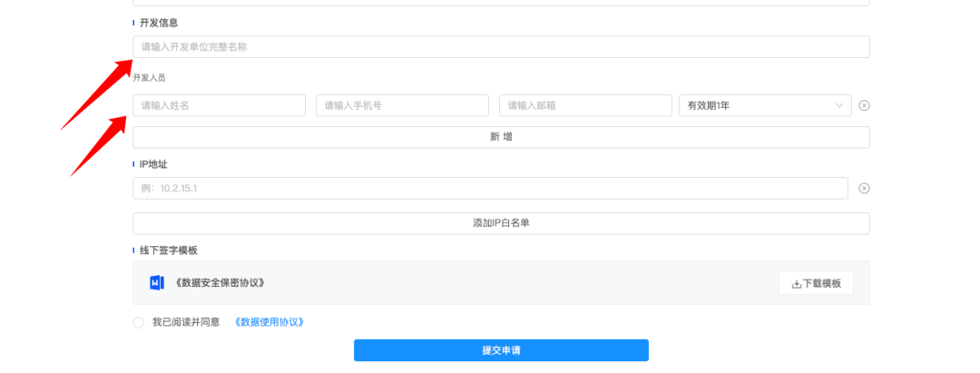Click the 添加IP白名单 button
This screenshot has width=980, height=373.
click(501, 223)
